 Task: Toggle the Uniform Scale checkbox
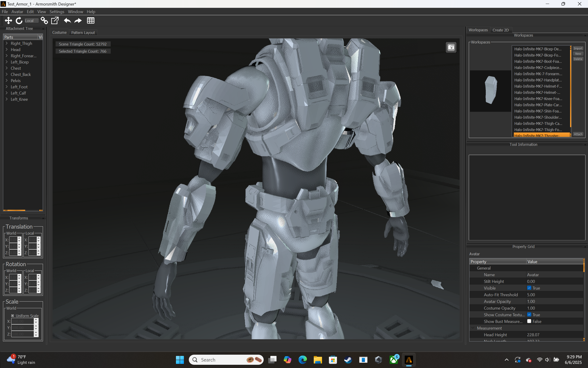pyautogui.click(x=13, y=316)
